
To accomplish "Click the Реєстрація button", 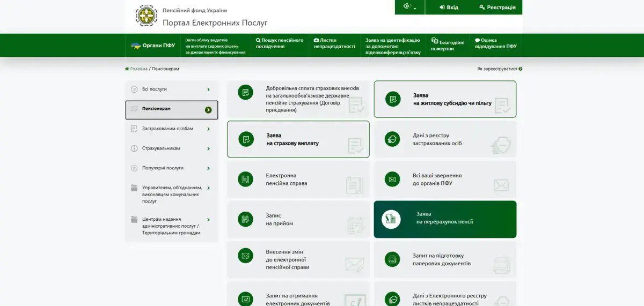I will 497,8.
